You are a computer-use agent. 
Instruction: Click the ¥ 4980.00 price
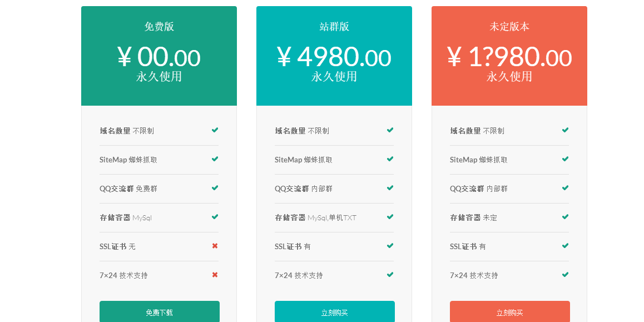[x=334, y=57]
